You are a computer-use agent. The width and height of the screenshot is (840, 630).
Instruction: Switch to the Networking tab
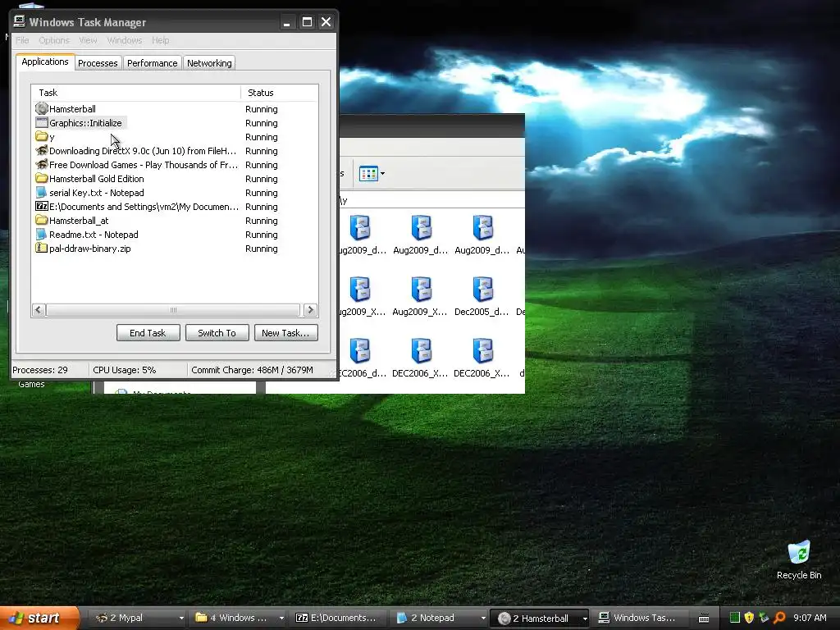point(209,63)
